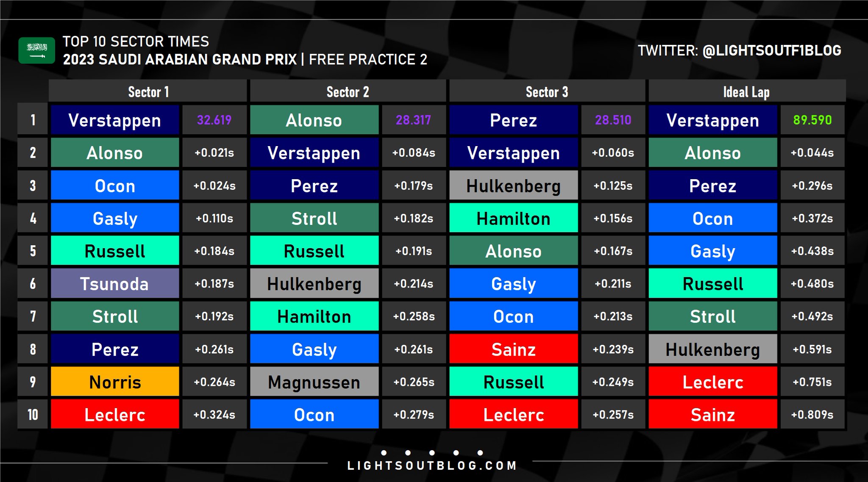868x482 pixels.
Task: Visit the LIGHTSOUTBLOG.COM footer link
Action: (432, 466)
